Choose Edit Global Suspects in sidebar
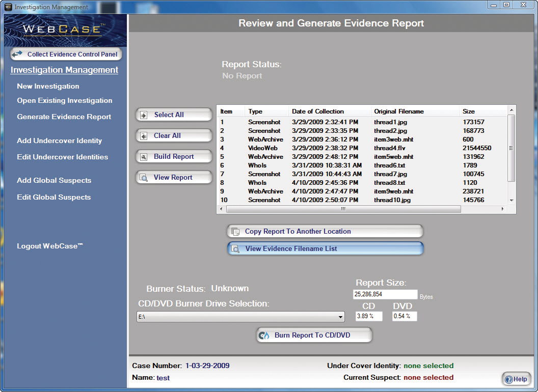Screen dimensions: 538x392 [53, 198]
